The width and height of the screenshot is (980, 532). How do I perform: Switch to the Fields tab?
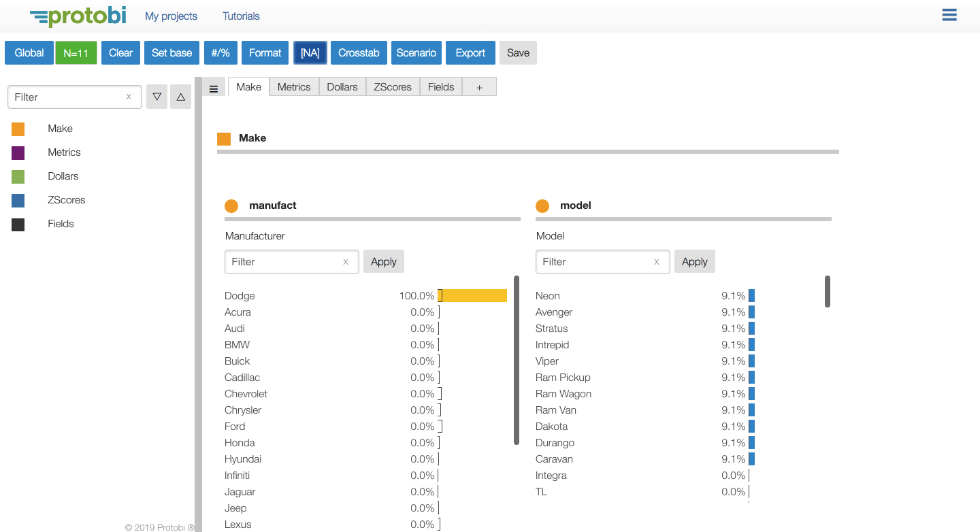pos(440,86)
